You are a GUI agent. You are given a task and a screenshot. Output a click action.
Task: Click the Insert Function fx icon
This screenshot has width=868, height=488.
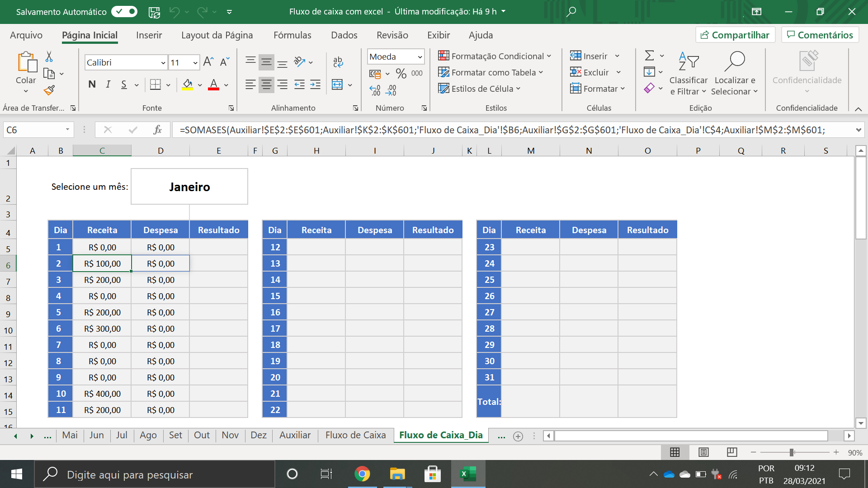(x=157, y=130)
